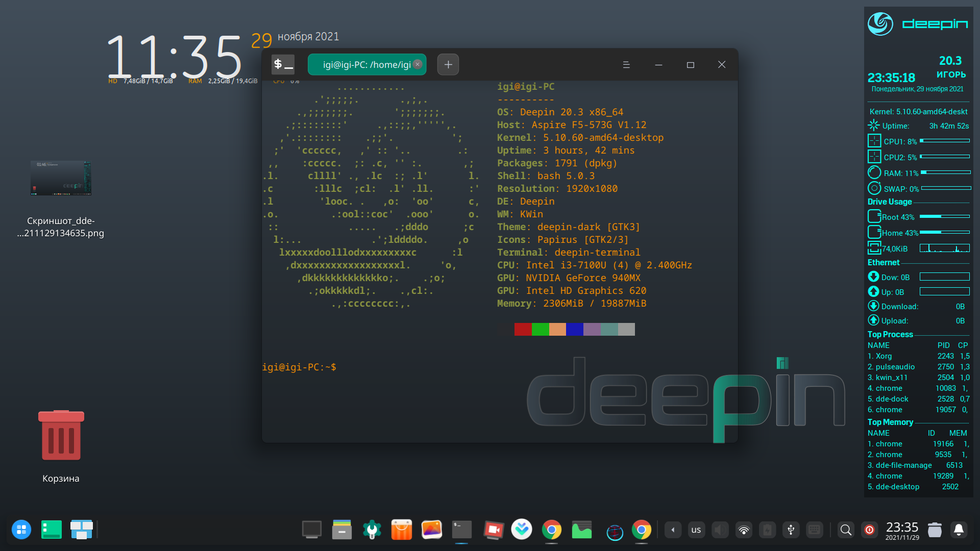980x551 pixels.
Task: Open the Launcher grid icon in the taskbar
Action: point(21,530)
